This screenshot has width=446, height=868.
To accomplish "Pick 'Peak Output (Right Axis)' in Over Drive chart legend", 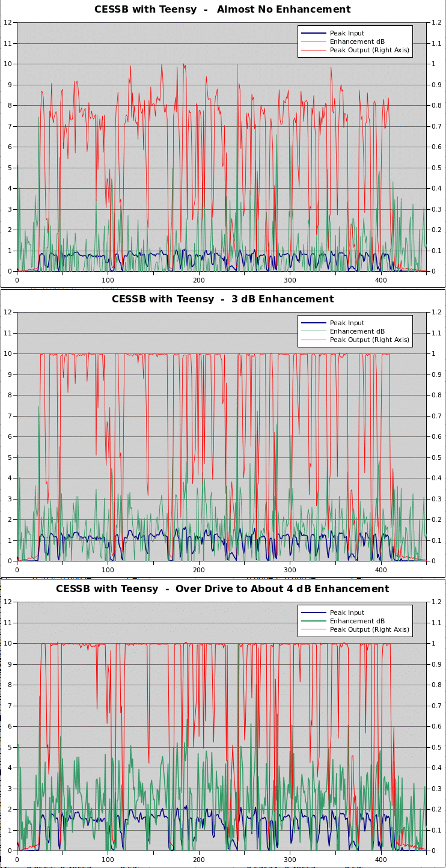I will click(x=369, y=630).
